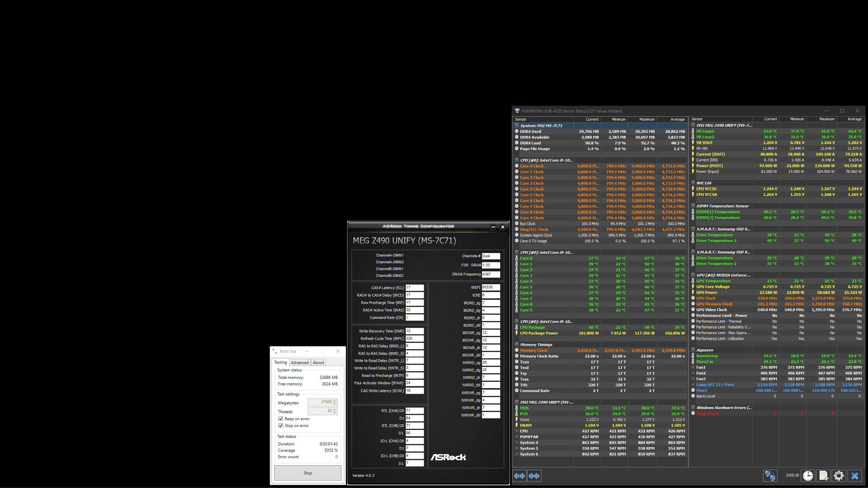Screen dimensions: 868x488
Task: Select the CAS# Latency (tCL) field
Action: click(x=414, y=288)
